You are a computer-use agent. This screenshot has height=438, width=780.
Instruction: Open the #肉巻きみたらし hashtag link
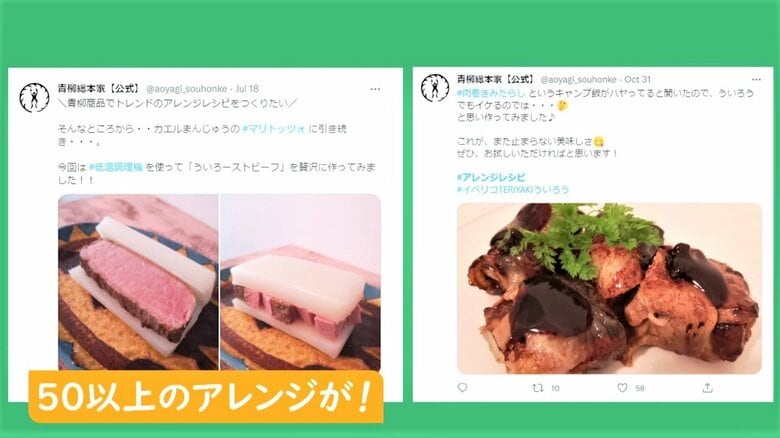tap(491, 93)
